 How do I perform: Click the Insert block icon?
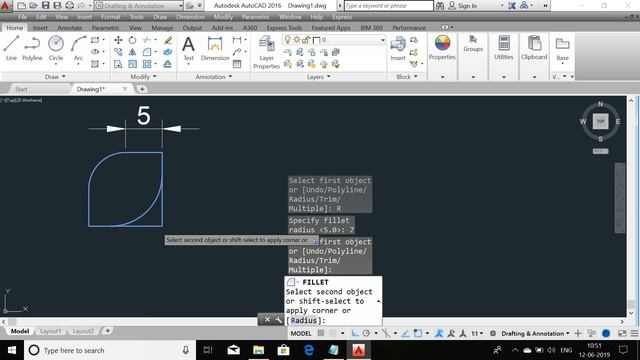(398, 48)
